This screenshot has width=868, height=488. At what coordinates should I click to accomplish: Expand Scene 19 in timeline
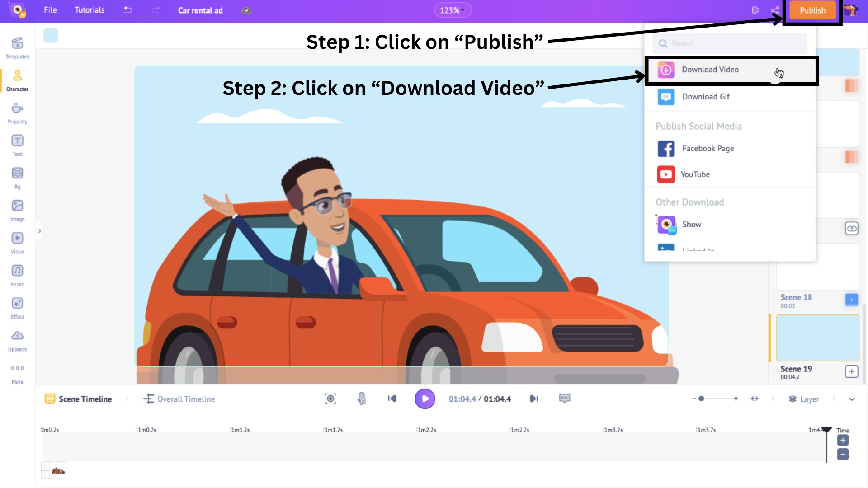tap(851, 371)
